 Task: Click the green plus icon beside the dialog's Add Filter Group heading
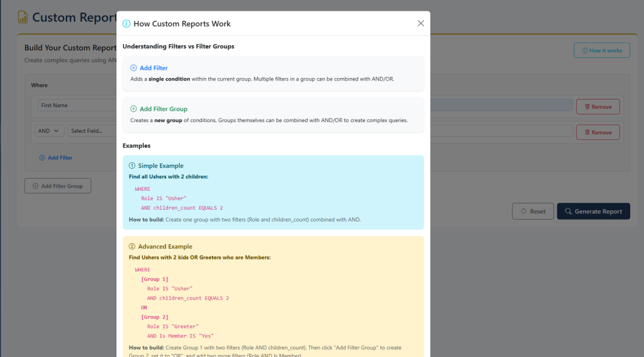pos(133,109)
